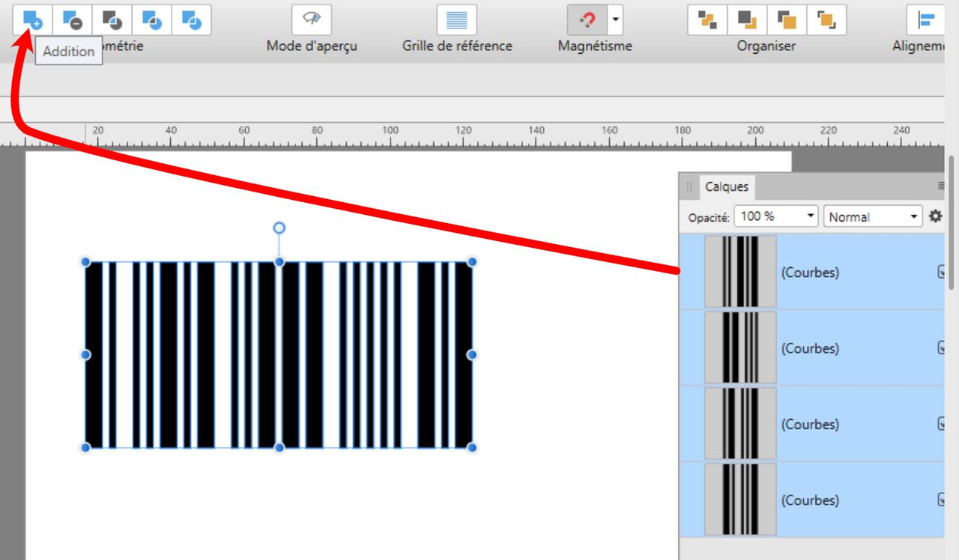Click Organiser icon with orange square over gray square
Image resolution: width=959 pixels, height=560 pixels.
coord(787,19)
